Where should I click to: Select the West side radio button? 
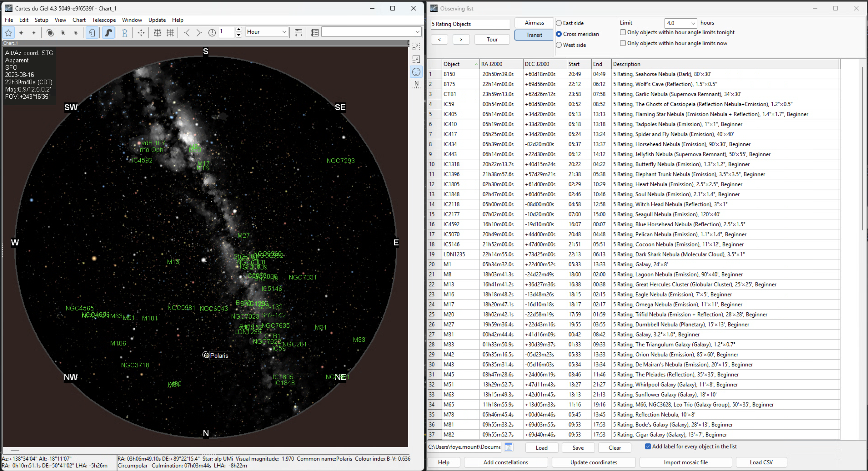[x=559, y=45]
